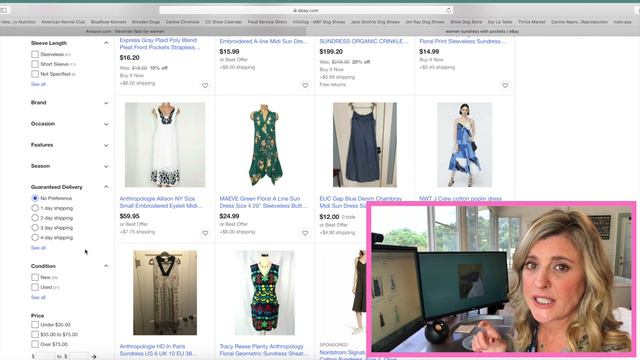Collapse the Sleeve Length filter section

(x=106, y=43)
